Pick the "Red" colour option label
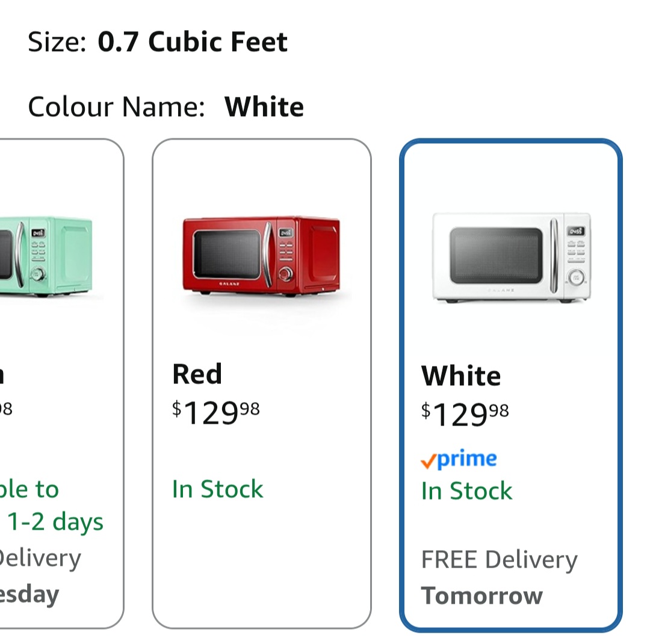The height and width of the screenshot is (644, 650). (197, 374)
